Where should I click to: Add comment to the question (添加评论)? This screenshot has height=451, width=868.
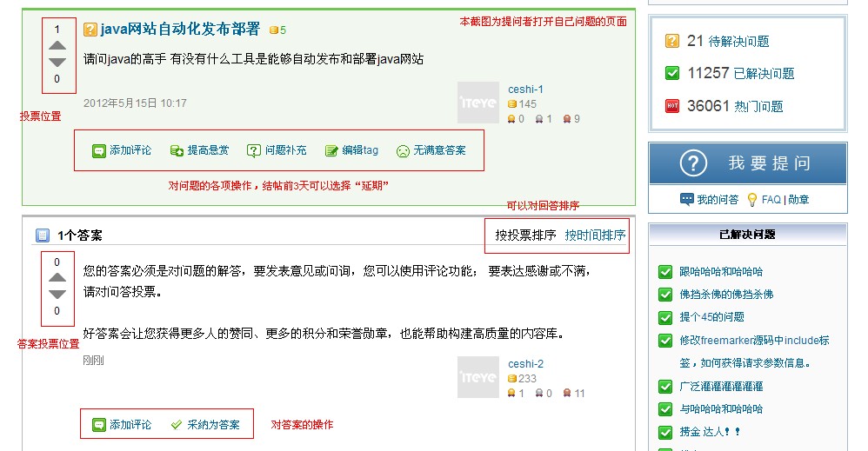(122, 150)
